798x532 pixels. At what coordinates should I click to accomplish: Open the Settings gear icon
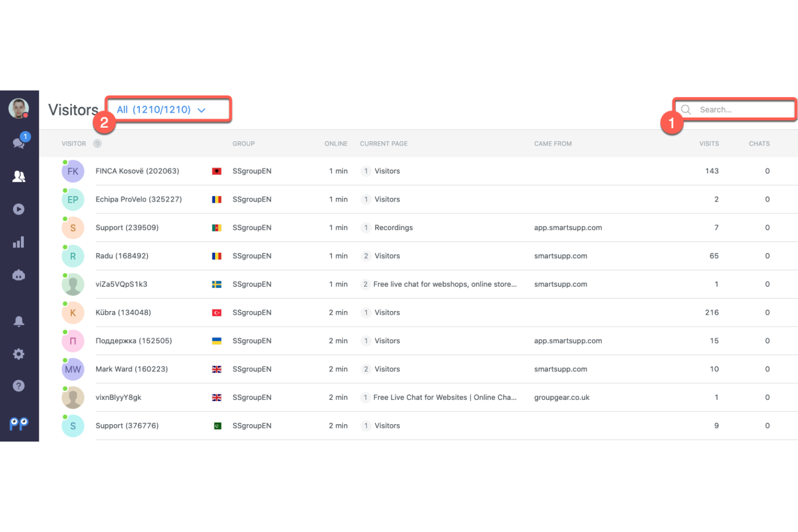(19, 354)
